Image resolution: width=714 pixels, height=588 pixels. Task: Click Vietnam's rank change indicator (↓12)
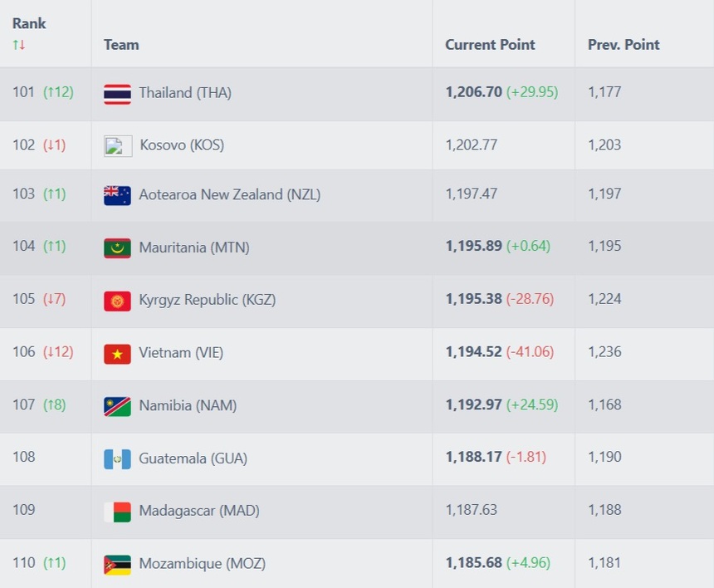click(58, 352)
